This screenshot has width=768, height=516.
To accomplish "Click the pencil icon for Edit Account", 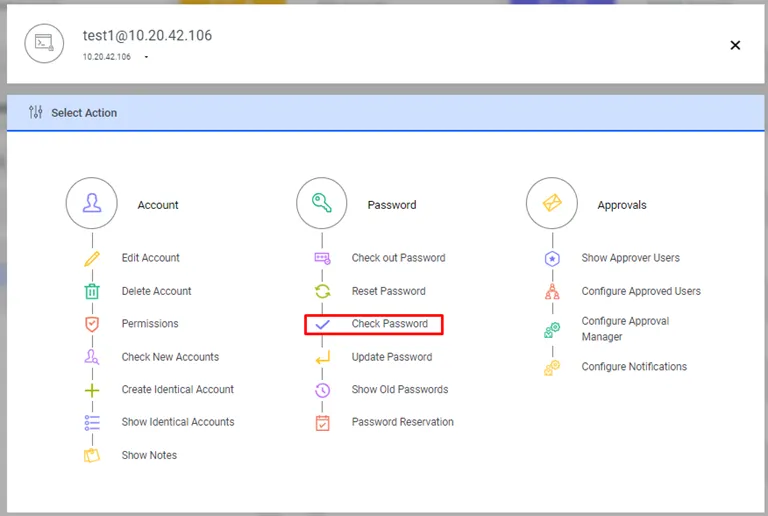I will [x=92, y=258].
